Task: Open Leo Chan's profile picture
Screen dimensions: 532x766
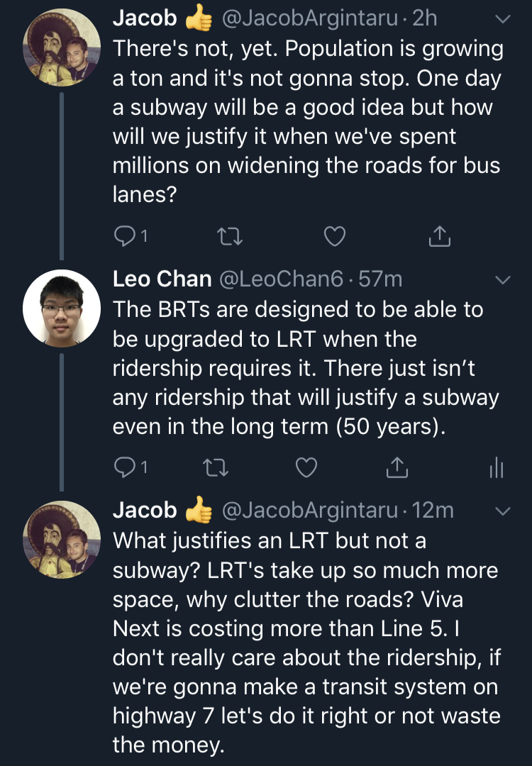Action: pyautogui.click(x=62, y=307)
